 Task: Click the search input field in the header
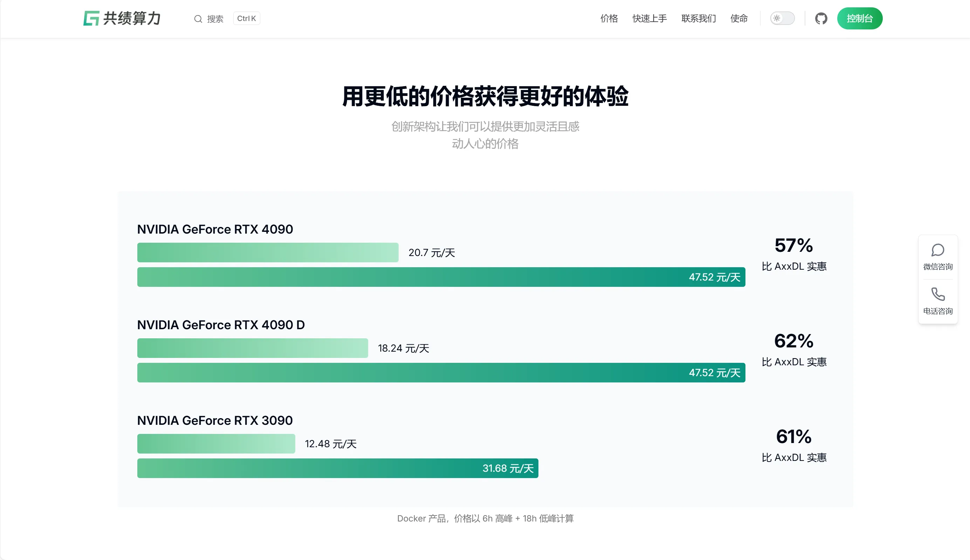[215, 19]
